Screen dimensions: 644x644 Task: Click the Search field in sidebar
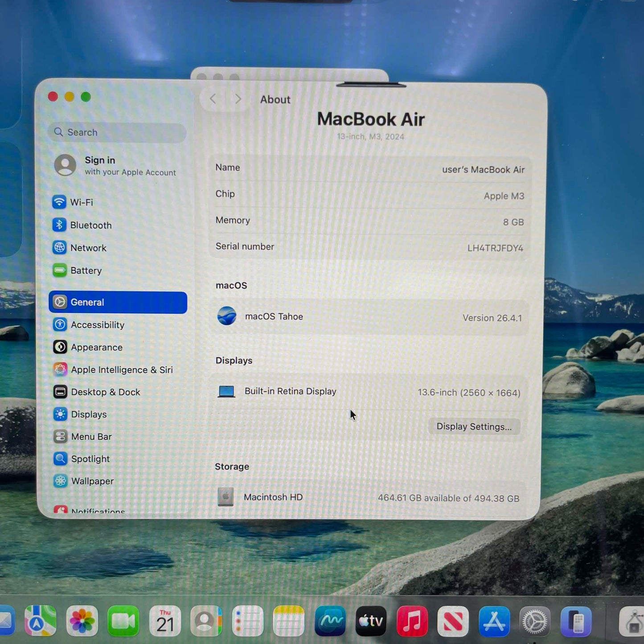point(117,132)
